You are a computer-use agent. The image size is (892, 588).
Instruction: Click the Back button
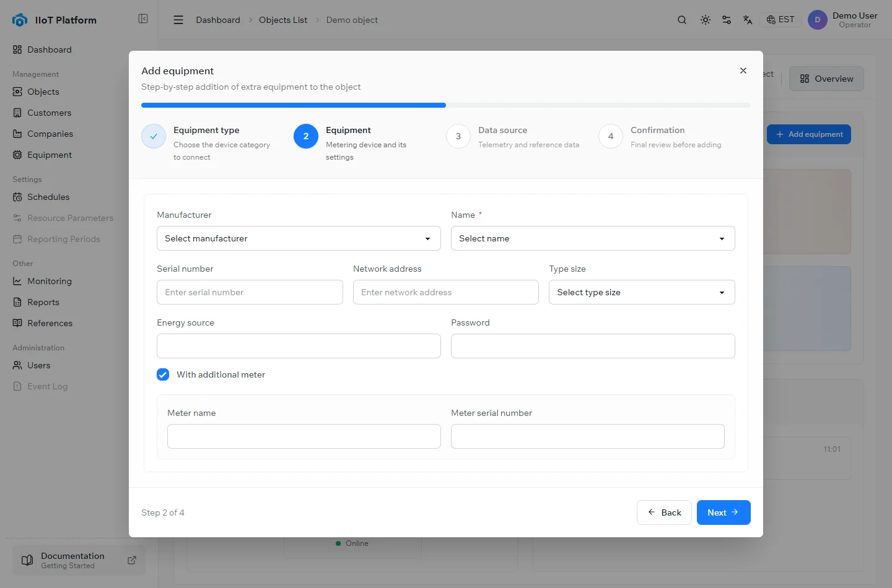pyautogui.click(x=664, y=512)
